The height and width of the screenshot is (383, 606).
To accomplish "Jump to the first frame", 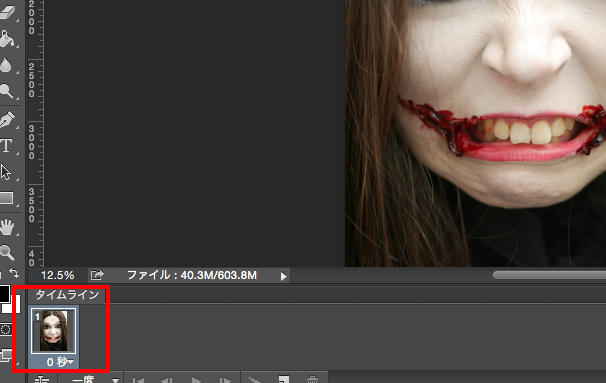I will [x=138, y=380].
